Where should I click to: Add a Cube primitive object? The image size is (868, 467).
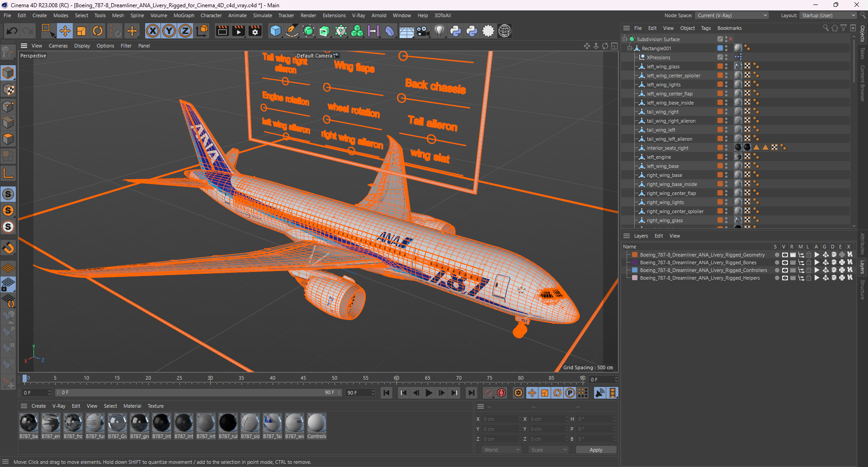[275, 31]
